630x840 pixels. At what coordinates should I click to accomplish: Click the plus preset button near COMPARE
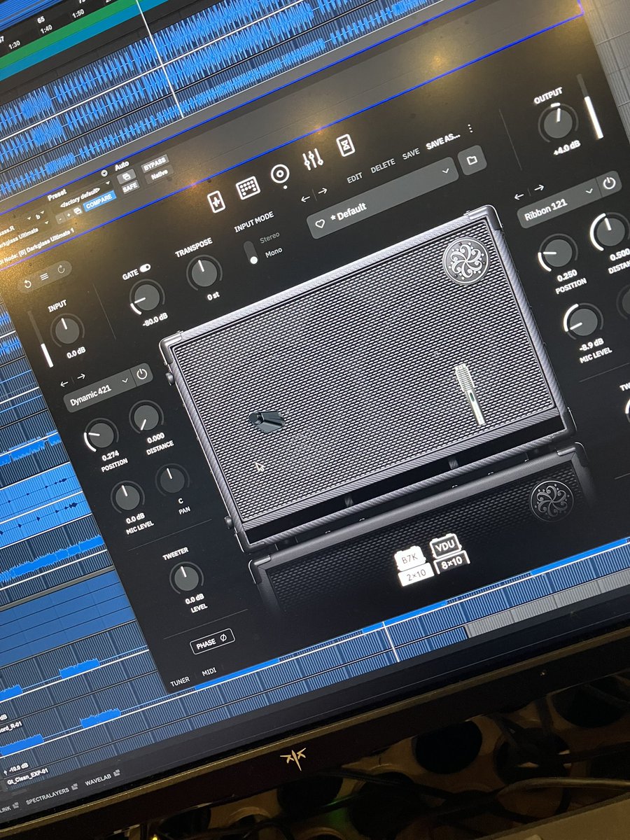pyautogui.click(x=69, y=215)
